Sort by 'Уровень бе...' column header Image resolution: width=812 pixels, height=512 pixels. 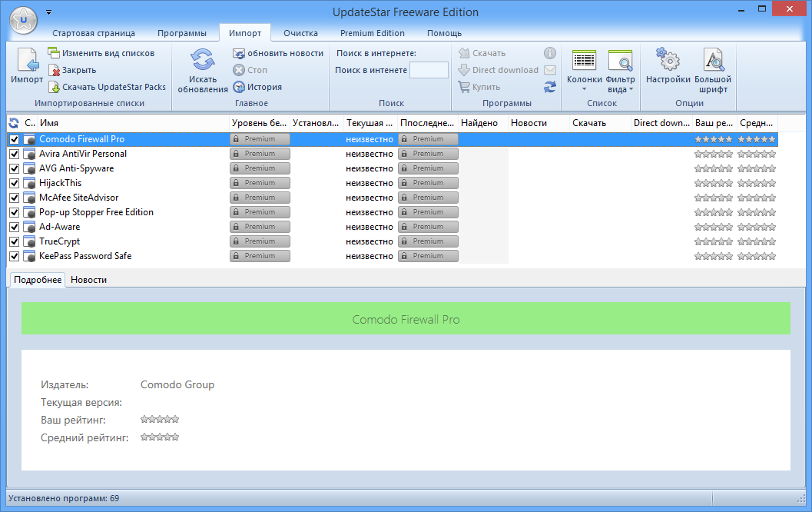(260, 123)
